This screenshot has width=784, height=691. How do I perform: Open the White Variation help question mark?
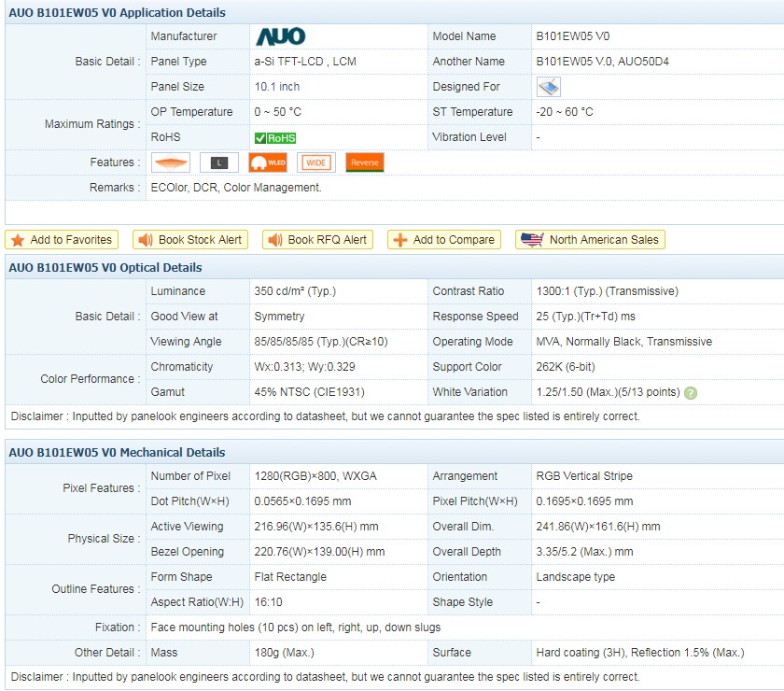[x=691, y=393]
